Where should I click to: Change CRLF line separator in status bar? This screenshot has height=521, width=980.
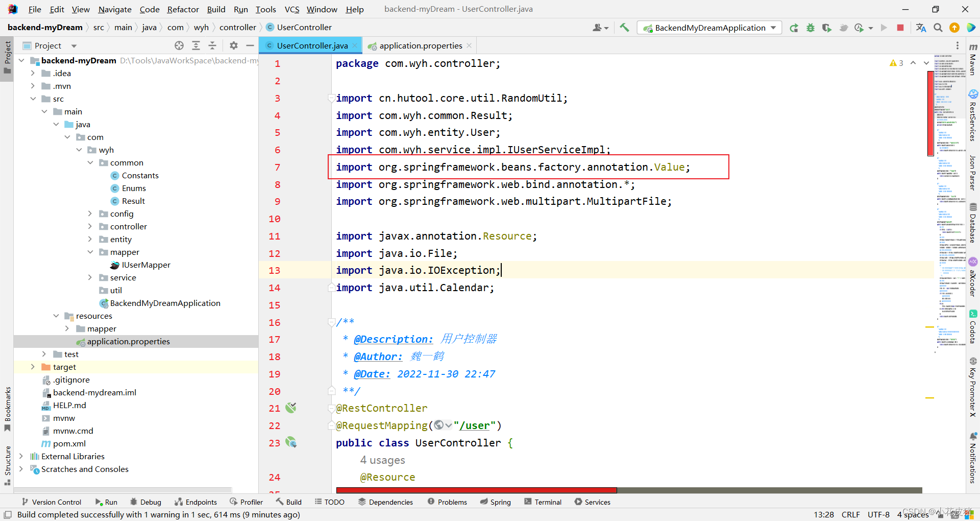click(850, 514)
